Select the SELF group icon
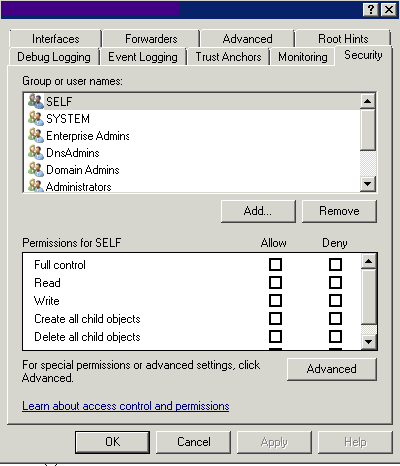 coord(36,101)
